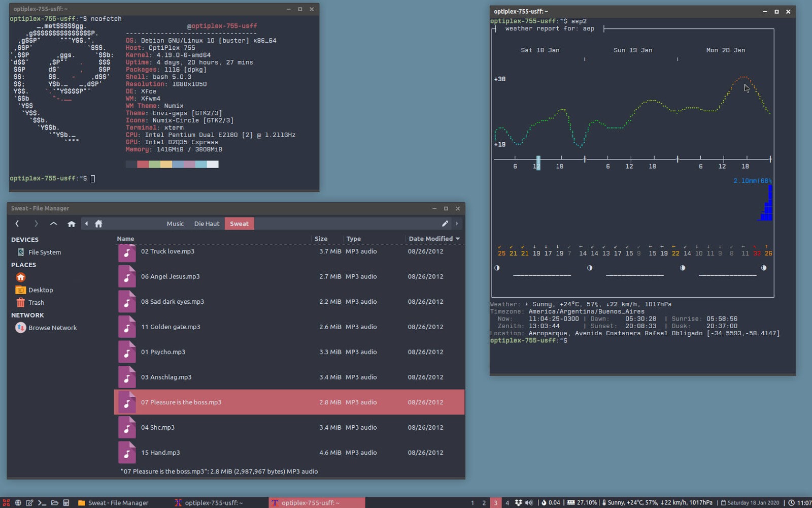Toggle the path edit pencil in Sweat toolbar
The image size is (812, 508).
(445, 223)
